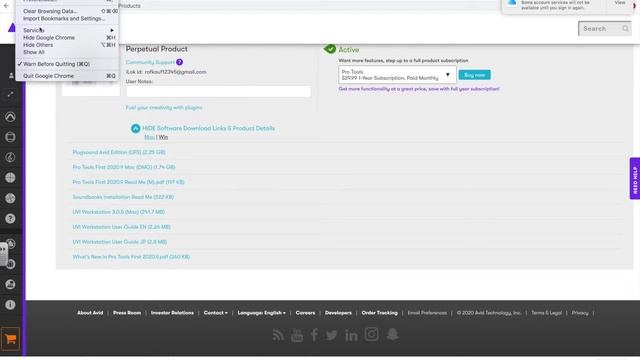Open the Snapchat icon in the footer
This screenshot has height=360, width=640.
[x=392, y=334]
